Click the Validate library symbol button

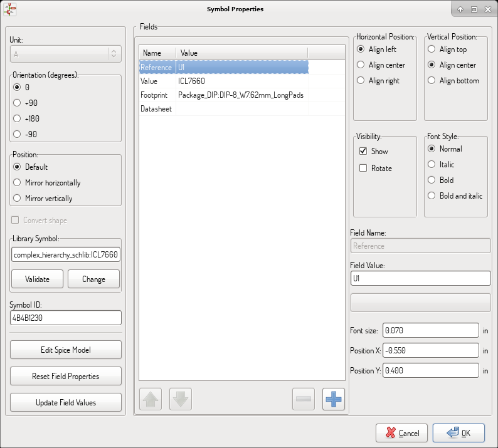click(37, 279)
